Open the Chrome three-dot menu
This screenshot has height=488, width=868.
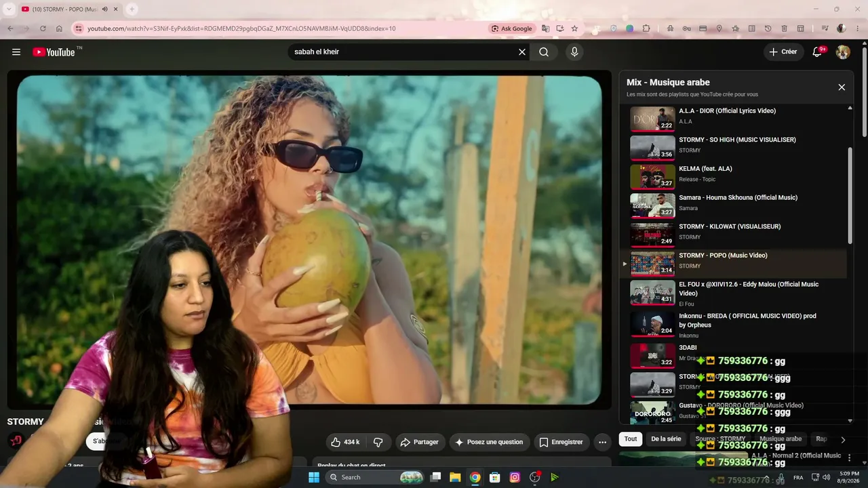(858, 28)
